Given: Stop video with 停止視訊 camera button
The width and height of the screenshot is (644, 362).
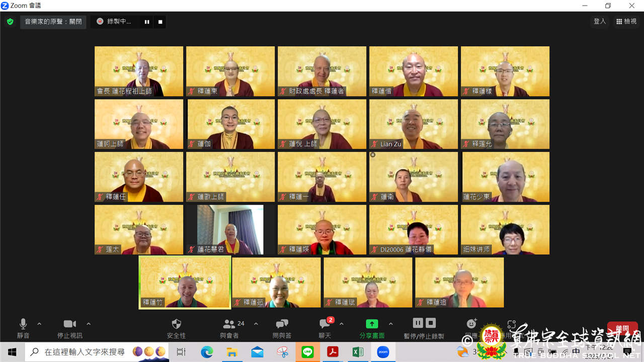Looking at the screenshot, I should pos(70,324).
